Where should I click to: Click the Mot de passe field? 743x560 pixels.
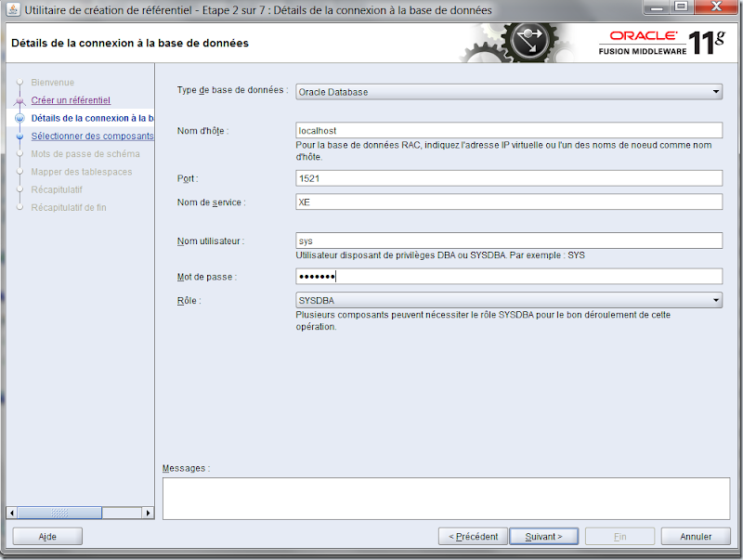pos(509,276)
